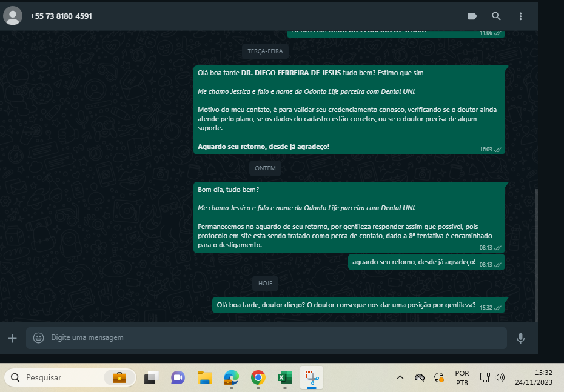
Task: Open Task View on the taskbar
Action: (152, 377)
